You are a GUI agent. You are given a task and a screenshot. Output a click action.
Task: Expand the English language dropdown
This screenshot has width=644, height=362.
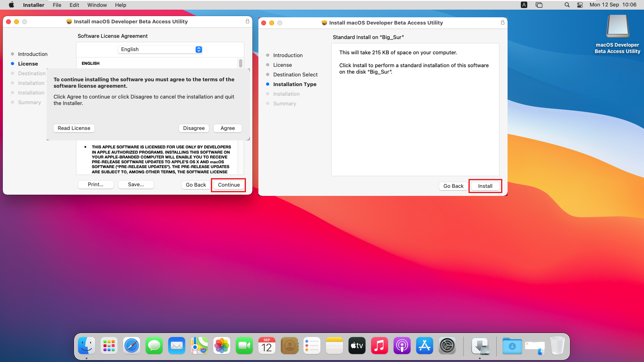tap(160, 49)
